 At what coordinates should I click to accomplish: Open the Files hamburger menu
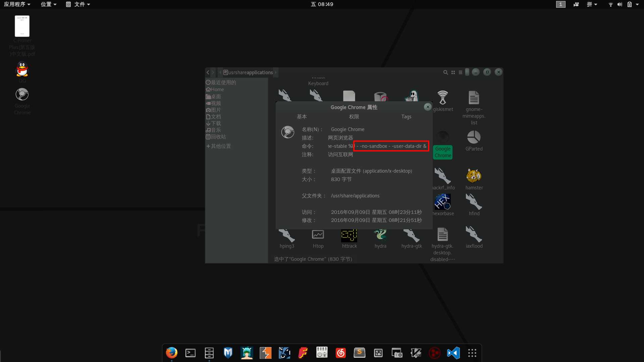point(461,72)
